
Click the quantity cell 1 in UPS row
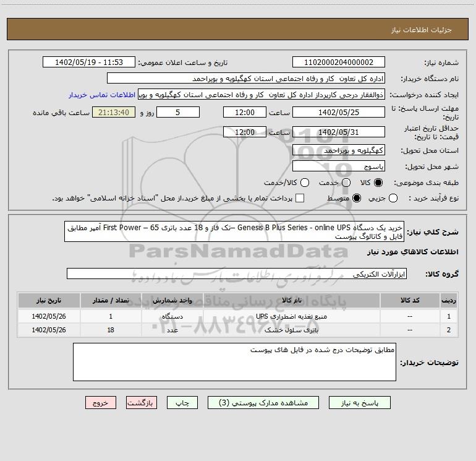click(x=111, y=316)
